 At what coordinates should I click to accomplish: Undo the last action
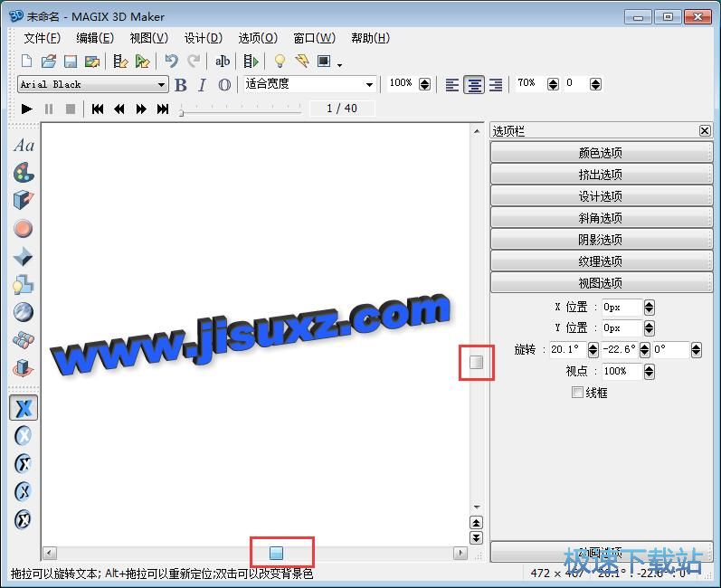pos(172,61)
